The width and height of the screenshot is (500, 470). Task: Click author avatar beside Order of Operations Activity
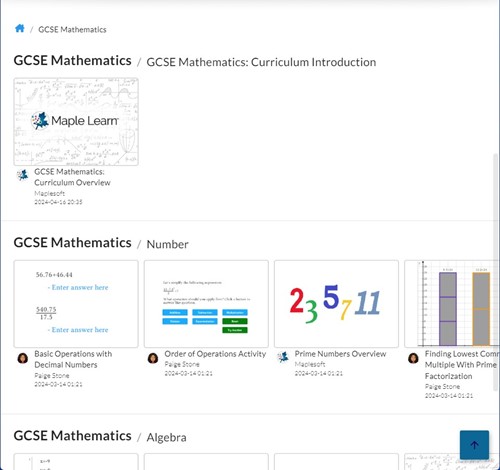[153, 358]
